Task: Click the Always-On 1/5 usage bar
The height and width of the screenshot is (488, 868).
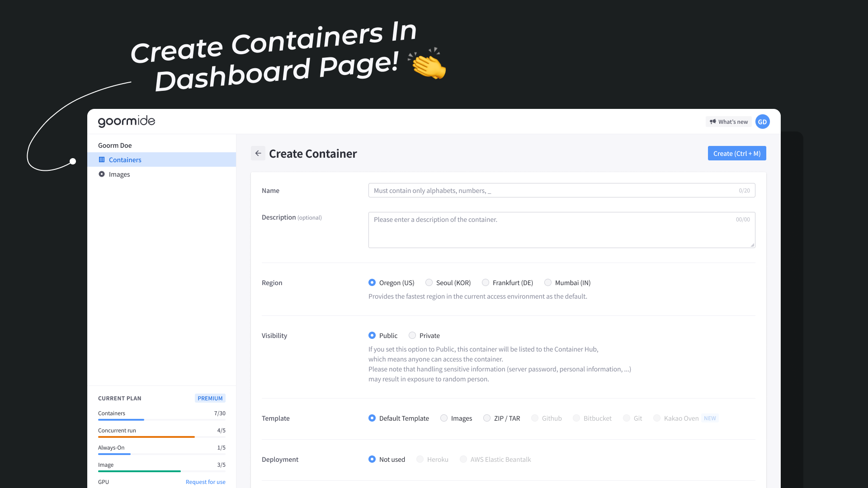Action: [x=162, y=454]
